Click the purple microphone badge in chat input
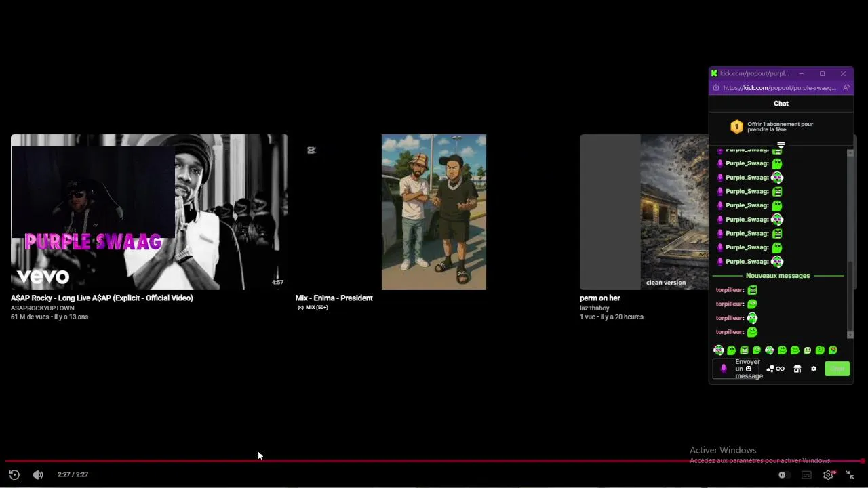868x488 pixels. 723,369
